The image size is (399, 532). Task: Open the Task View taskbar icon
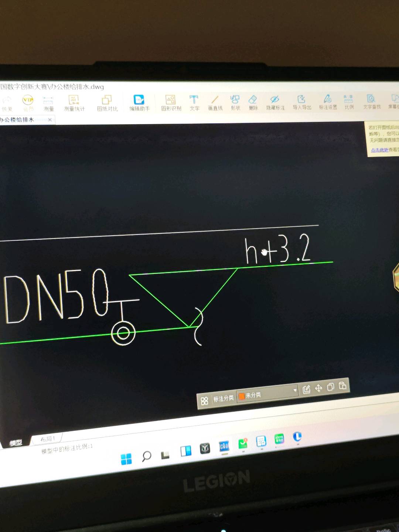(165, 455)
